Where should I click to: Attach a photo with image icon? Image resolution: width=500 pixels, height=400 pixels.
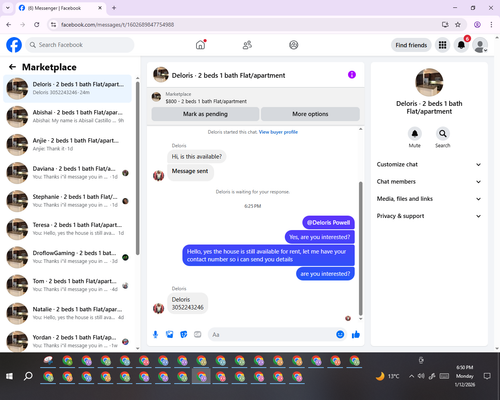point(170,334)
